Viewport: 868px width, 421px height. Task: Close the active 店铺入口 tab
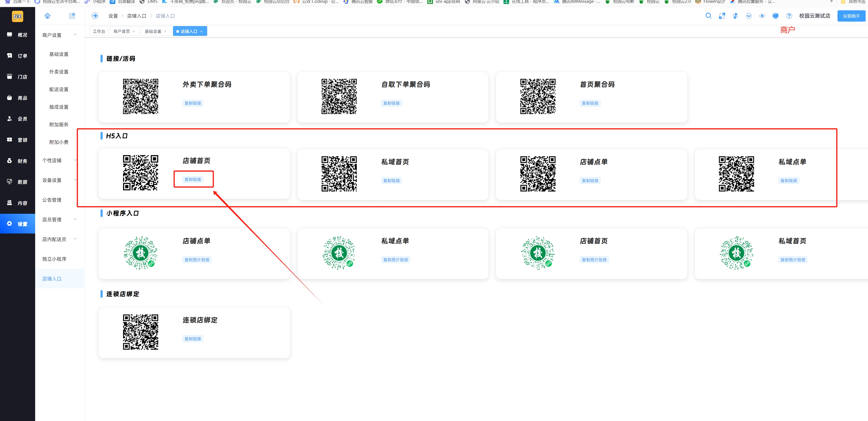coord(201,31)
